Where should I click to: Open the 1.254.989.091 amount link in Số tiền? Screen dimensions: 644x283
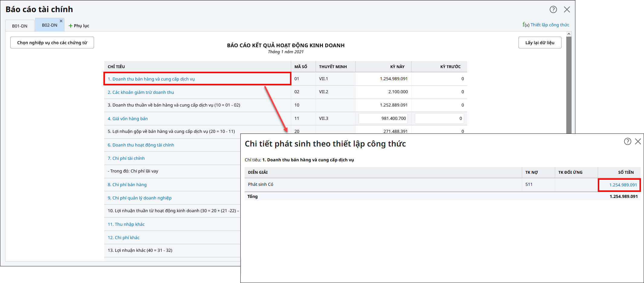point(623,185)
